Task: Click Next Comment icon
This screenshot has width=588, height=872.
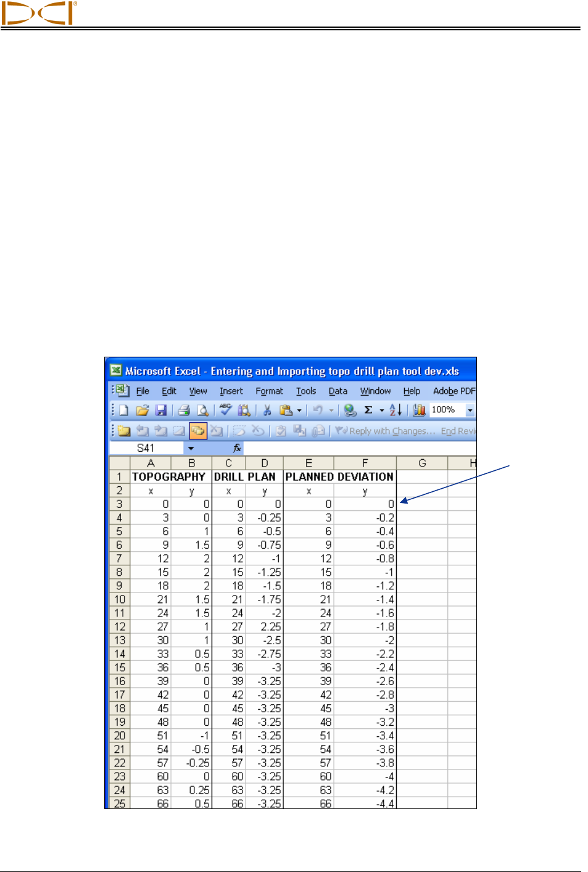Action: [161, 431]
